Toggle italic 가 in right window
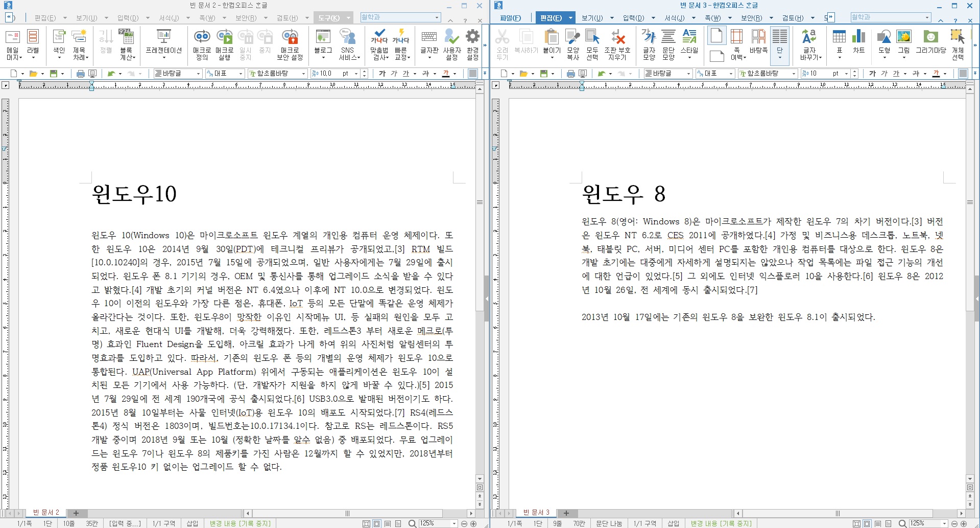980x528 pixels. pyautogui.click(x=885, y=74)
